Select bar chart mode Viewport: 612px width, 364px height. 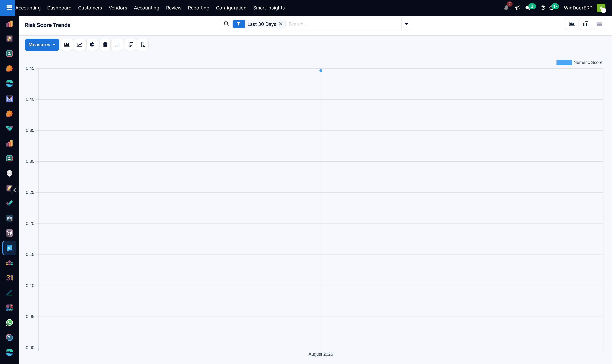click(67, 45)
